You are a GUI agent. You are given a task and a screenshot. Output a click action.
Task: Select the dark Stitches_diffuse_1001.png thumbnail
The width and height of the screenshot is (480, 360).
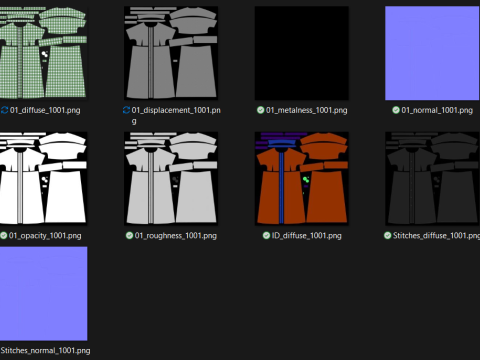point(432,179)
